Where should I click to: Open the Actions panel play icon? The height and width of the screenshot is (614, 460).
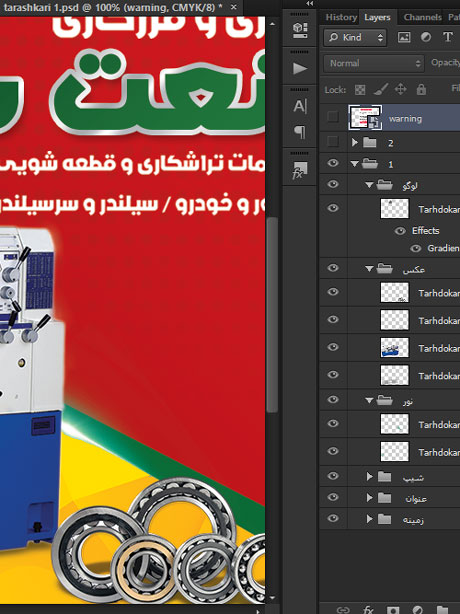coord(300,69)
